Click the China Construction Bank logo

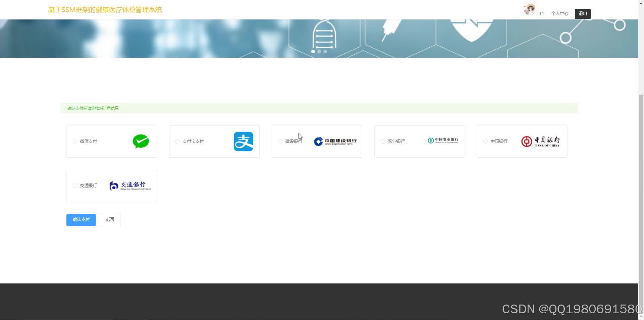click(335, 141)
